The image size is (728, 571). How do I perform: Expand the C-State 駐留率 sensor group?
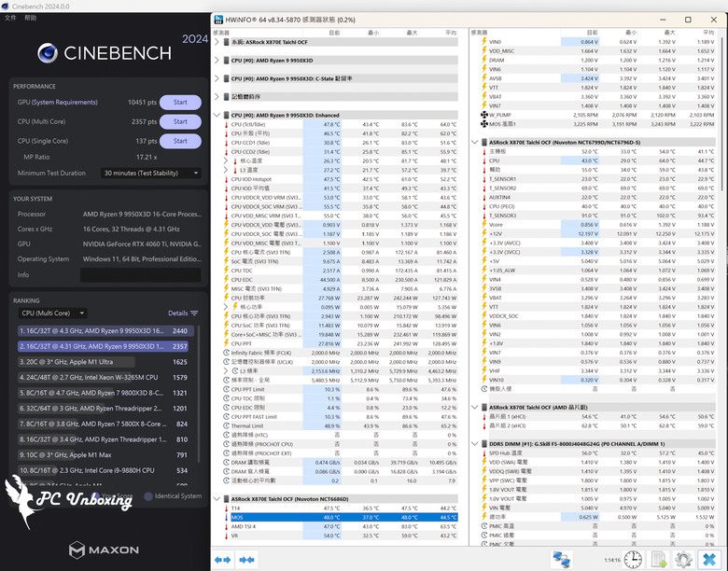point(217,78)
